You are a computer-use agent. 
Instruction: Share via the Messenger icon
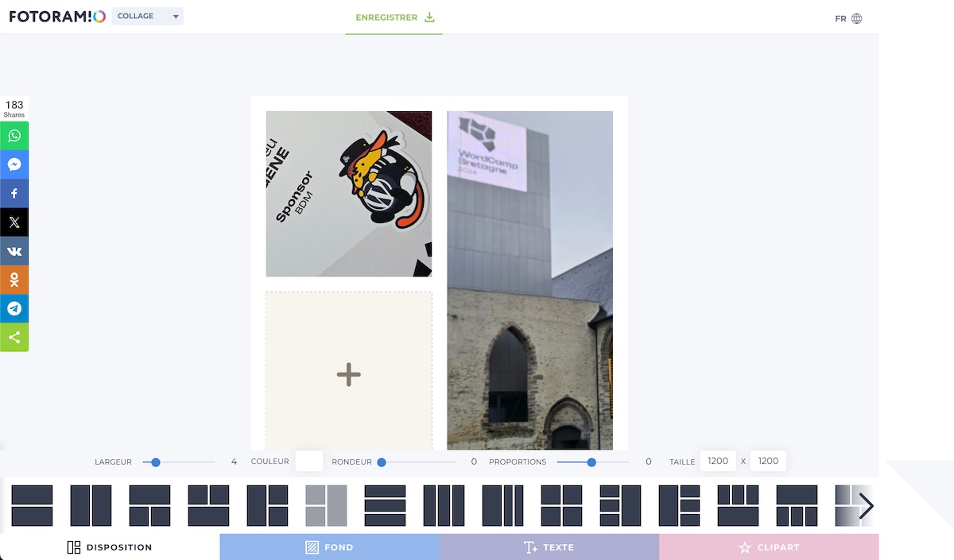pyautogui.click(x=14, y=164)
